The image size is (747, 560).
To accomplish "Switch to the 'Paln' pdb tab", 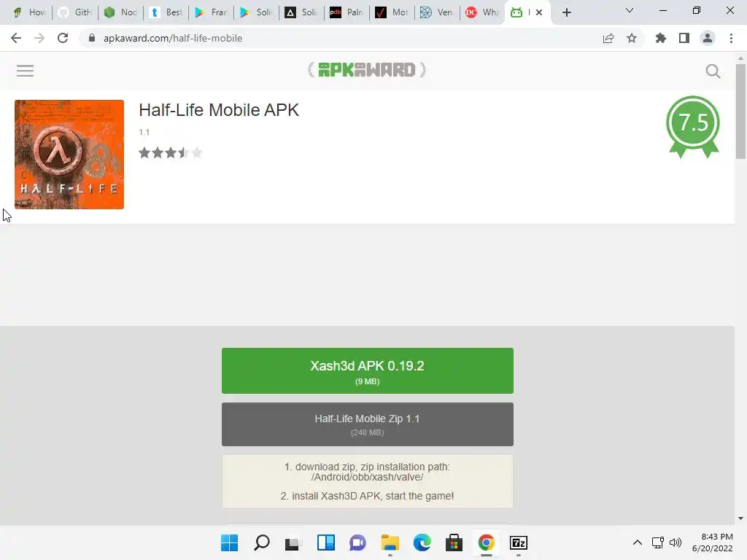I will [347, 12].
